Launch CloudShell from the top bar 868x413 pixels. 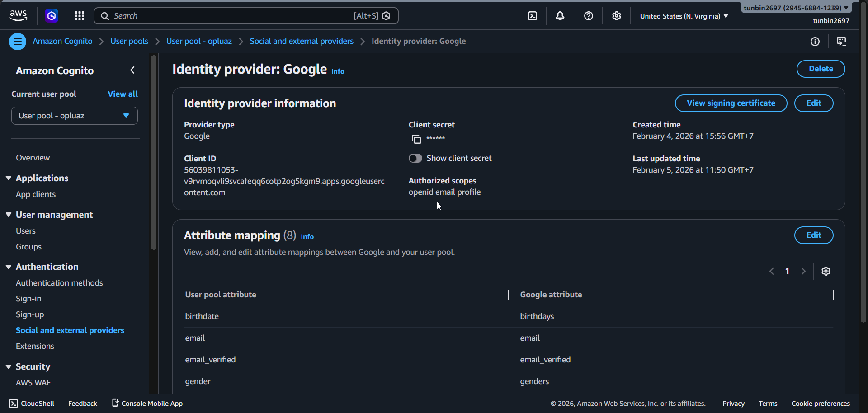[532, 15]
